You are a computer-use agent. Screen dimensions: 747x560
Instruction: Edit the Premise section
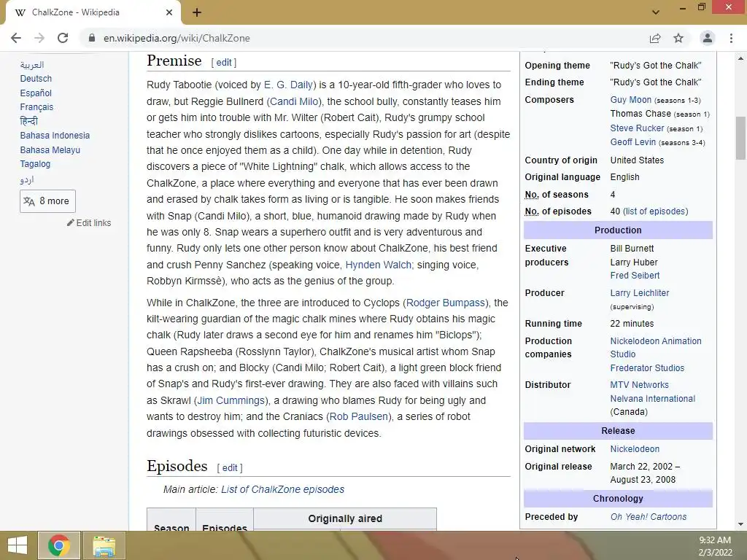pos(224,63)
